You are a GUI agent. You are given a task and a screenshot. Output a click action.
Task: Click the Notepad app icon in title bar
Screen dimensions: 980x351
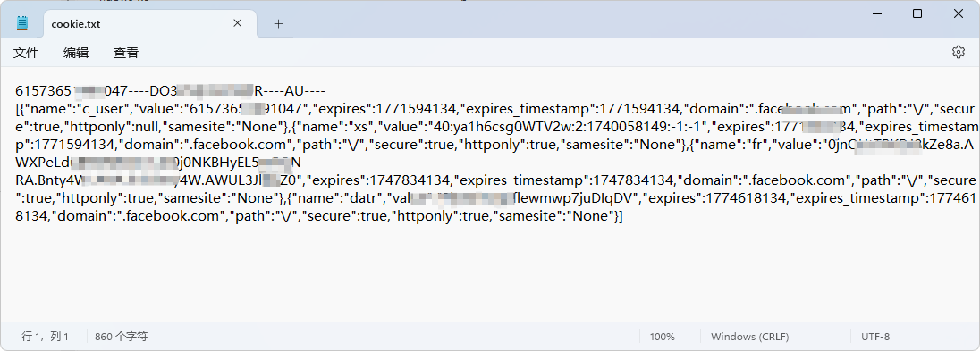point(22,24)
